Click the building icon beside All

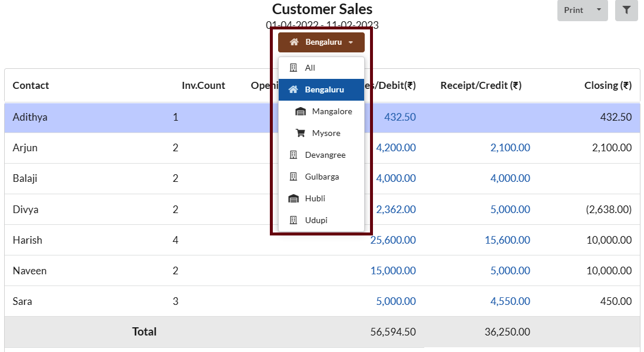(293, 68)
